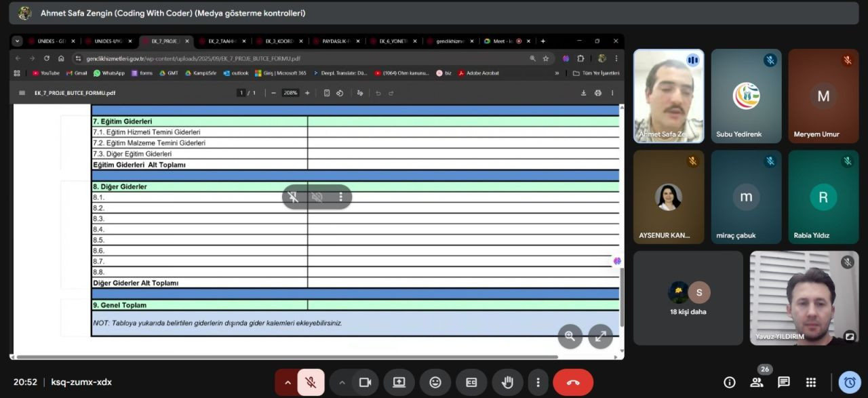The width and height of the screenshot is (868, 398).
Task: Expand video settings arrow beside camera
Action: pos(342,382)
